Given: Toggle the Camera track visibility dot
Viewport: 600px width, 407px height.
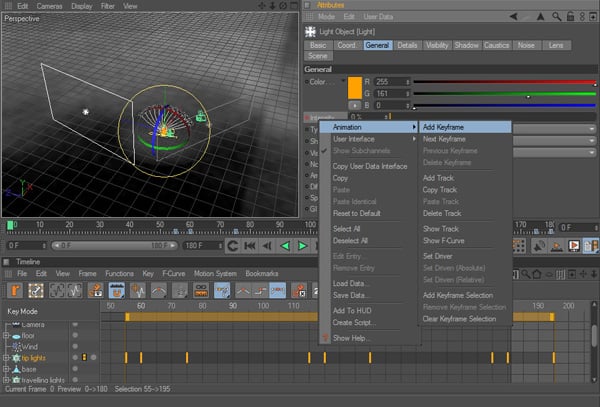Looking at the screenshot, I should coord(75,325).
